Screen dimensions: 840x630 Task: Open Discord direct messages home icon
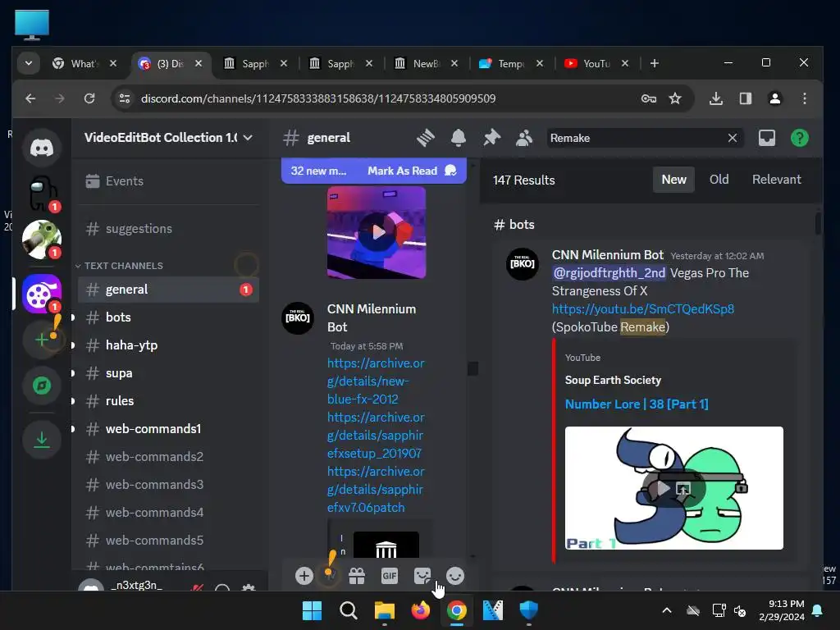(x=41, y=148)
